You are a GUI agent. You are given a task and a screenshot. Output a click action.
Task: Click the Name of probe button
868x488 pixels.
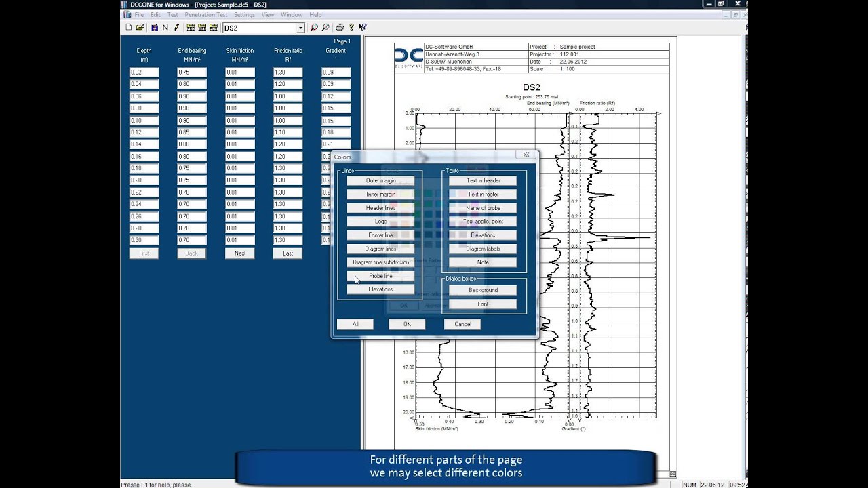pyautogui.click(x=483, y=208)
